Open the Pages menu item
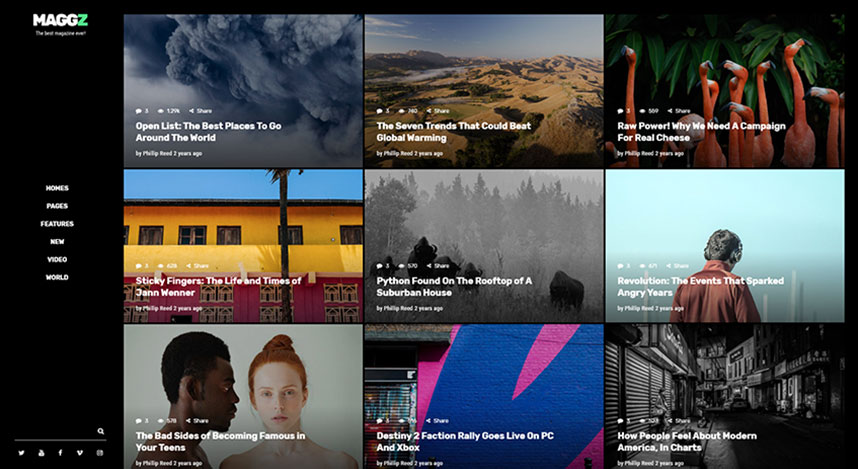 pos(57,206)
